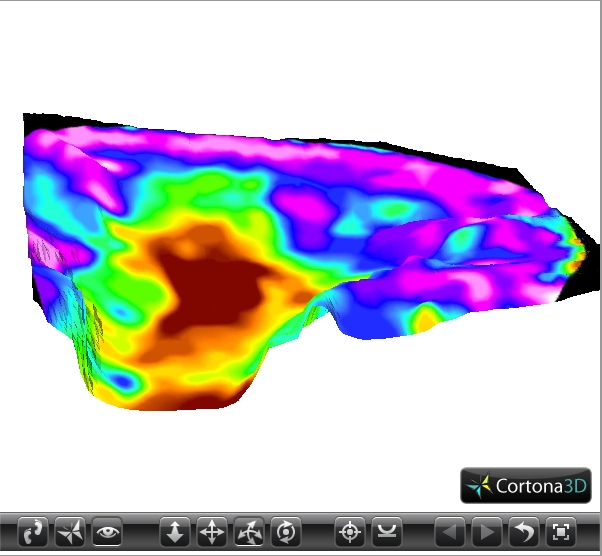The width and height of the screenshot is (602, 556).
Task: Fit the scene to the window
Action: click(561, 532)
